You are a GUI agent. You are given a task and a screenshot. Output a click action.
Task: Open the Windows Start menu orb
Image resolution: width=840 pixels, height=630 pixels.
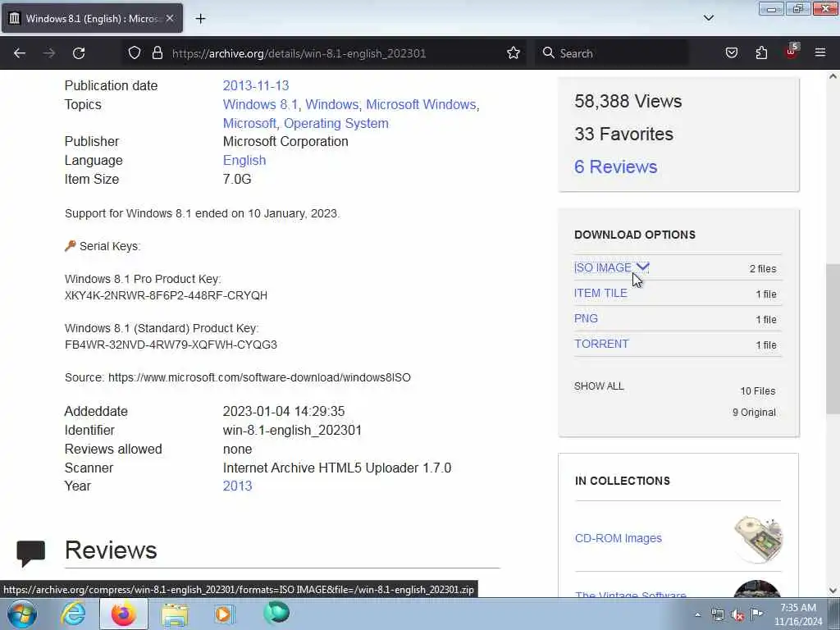[x=22, y=614]
